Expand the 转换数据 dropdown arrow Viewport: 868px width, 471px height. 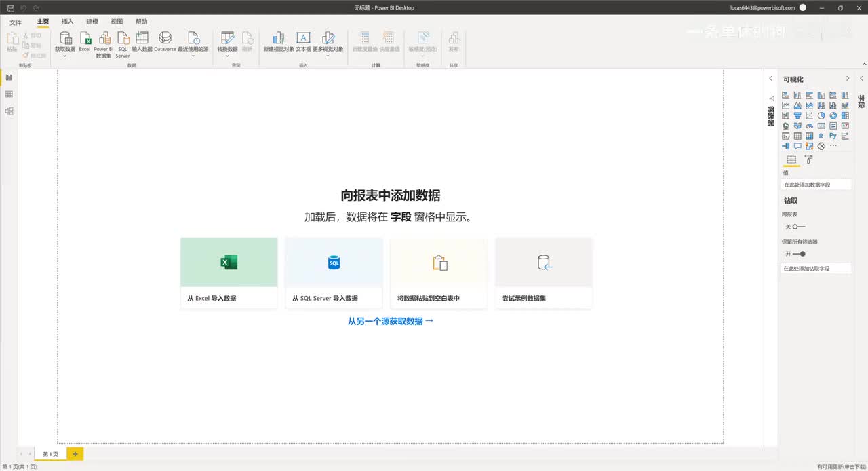pos(227,56)
